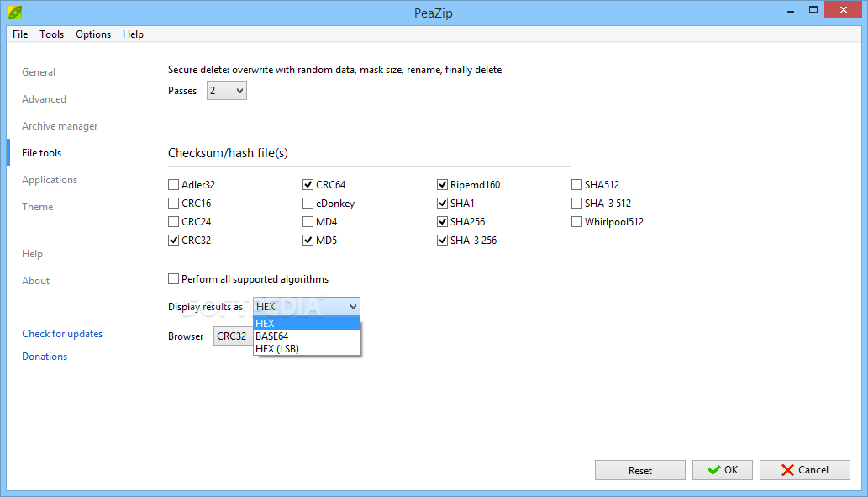868x497 pixels.
Task: Open the Theme section
Action: tap(38, 207)
